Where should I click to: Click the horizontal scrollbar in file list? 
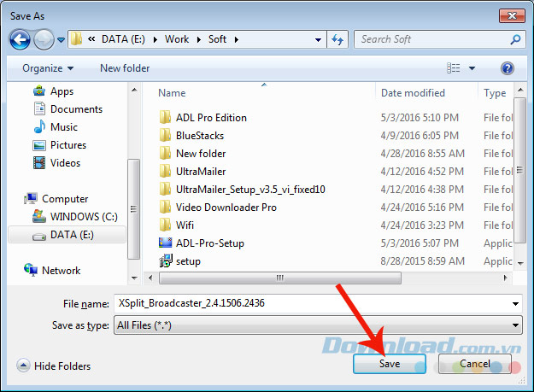pyautogui.click(x=280, y=278)
